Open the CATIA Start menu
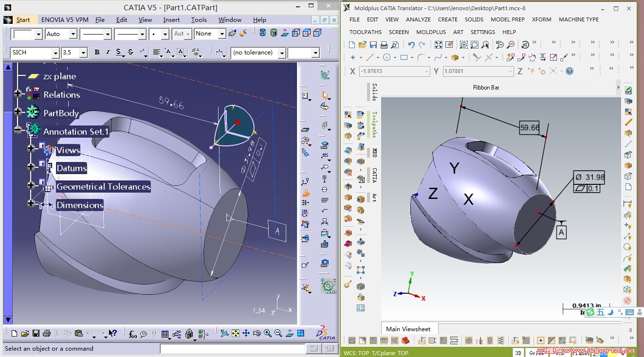 pos(23,20)
